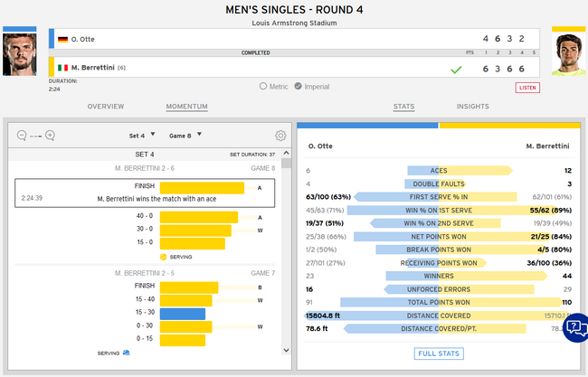Image resolution: width=588 pixels, height=377 pixels.
Task: Open the chat support bubble icon
Action: (x=576, y=328)
